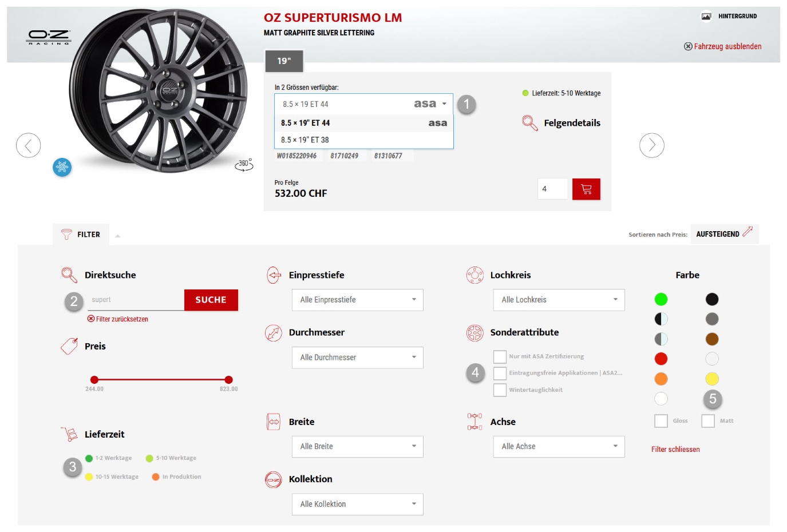Expand the Alle Lochkreis dropdown
Screen dimensions: 787x532
559,300
